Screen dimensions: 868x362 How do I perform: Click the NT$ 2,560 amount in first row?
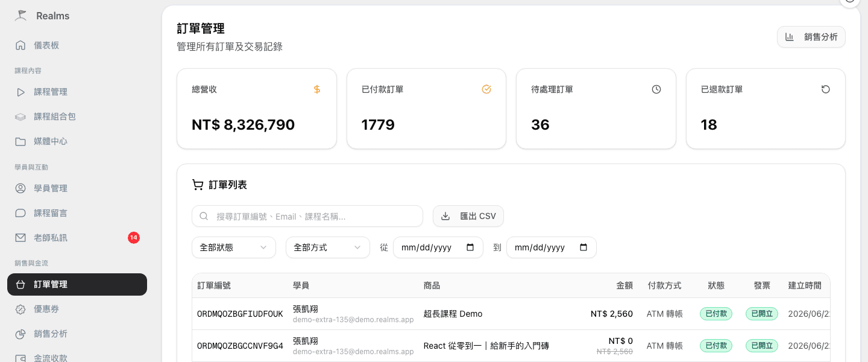(x=612, y=314)
